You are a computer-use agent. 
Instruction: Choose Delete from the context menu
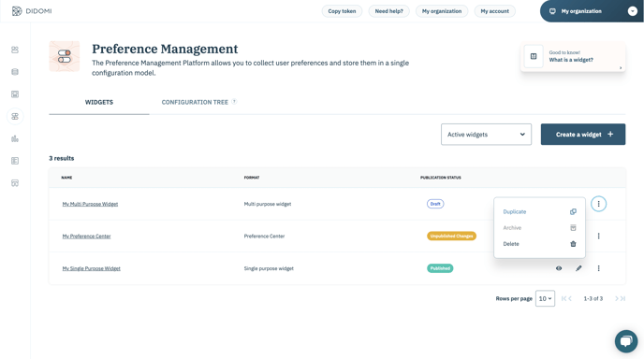[x=539, y=244]
